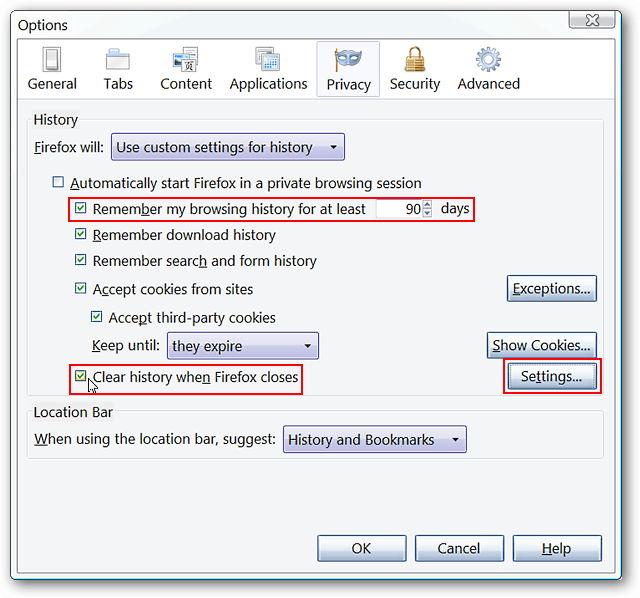Select the Privacy mask icon
Image resolution: width=640 pixels, height=598 pixels.
coord(348,60)
